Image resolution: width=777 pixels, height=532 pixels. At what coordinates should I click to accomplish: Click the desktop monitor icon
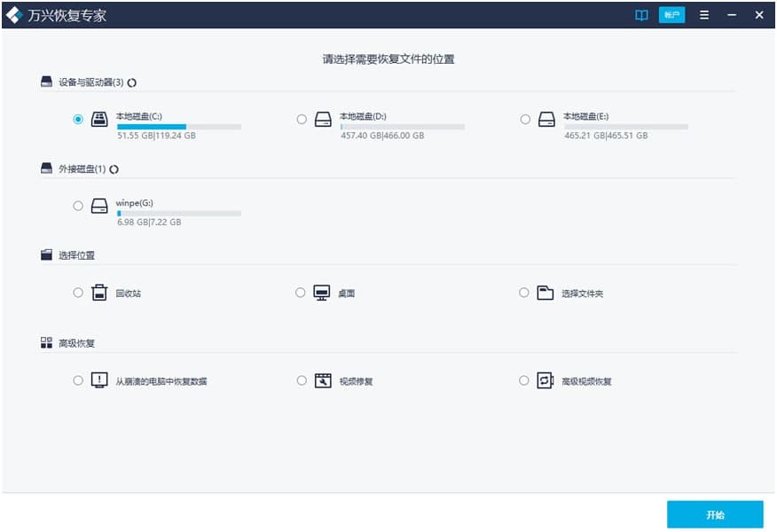point(322,293)
